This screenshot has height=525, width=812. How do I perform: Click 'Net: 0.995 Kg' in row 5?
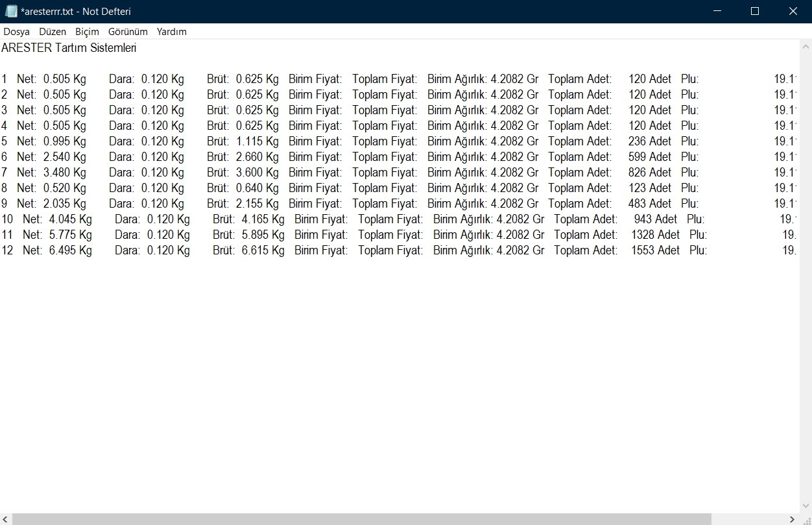pos(51,141)
